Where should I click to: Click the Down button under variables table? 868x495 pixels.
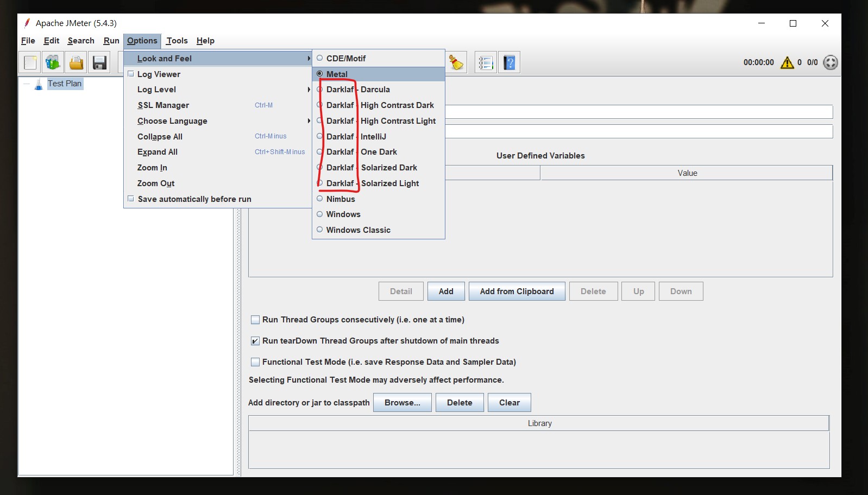click(681, 291)
